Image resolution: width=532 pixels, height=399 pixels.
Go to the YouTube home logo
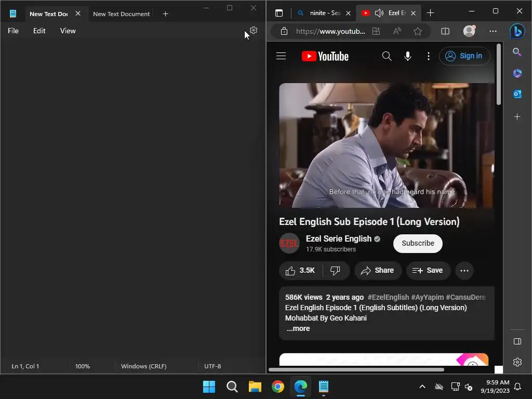[x=325, y=56]
